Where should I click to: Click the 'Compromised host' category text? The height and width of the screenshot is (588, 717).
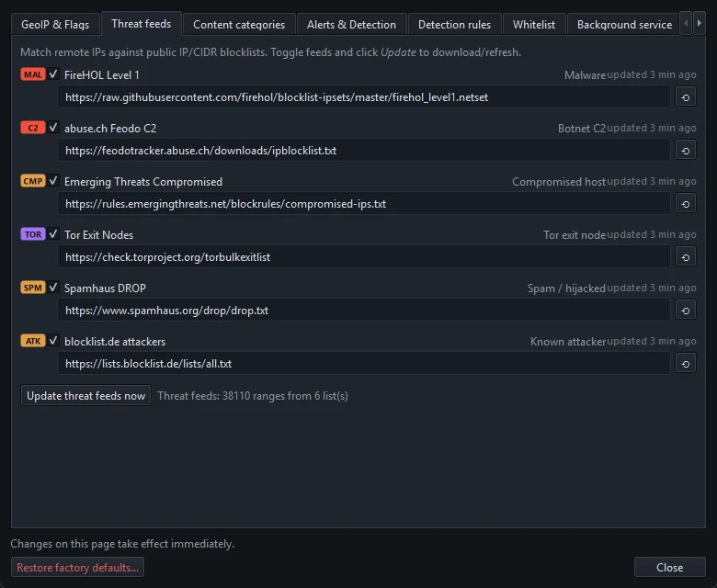559,182
